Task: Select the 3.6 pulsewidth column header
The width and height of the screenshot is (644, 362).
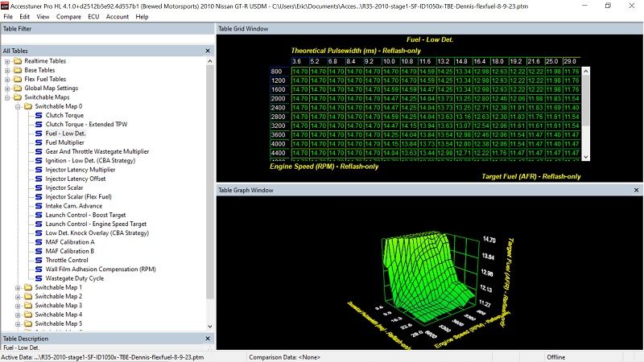Action: click(300, 61)
